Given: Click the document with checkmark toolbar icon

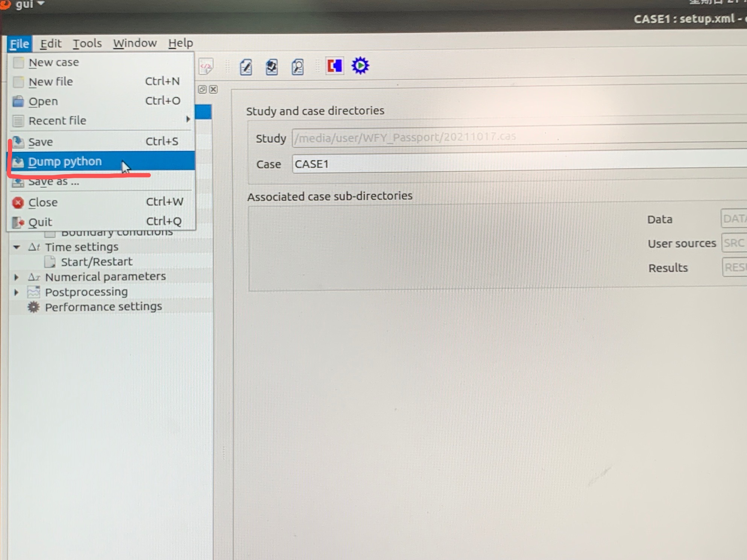Looking at the screenshot, I should 272,67.
